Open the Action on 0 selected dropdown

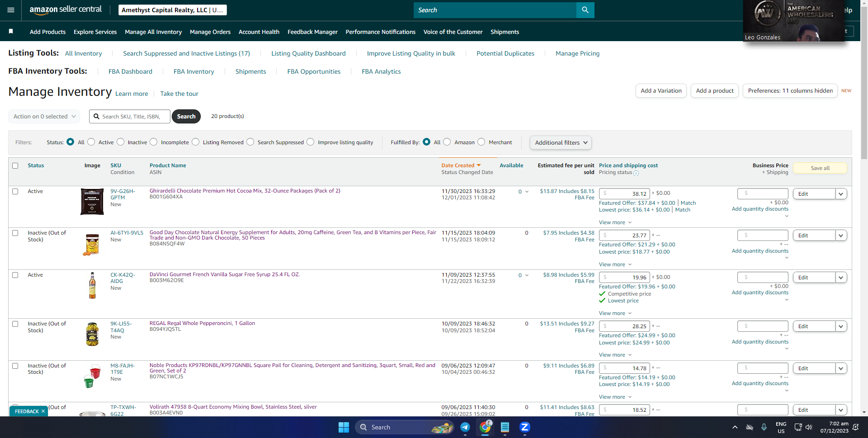pyautogui.click(x=44, y=116)
